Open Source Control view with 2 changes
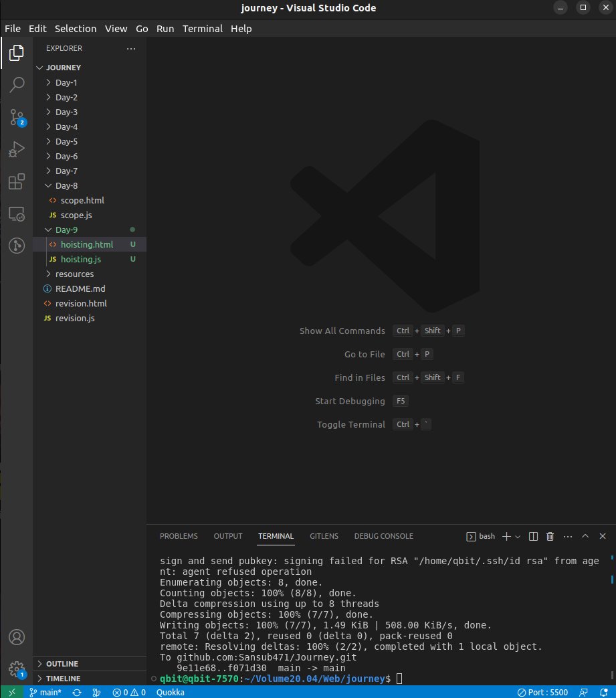Image resolution: width=616 pixels, height=698 pixels. click(17, 117)
